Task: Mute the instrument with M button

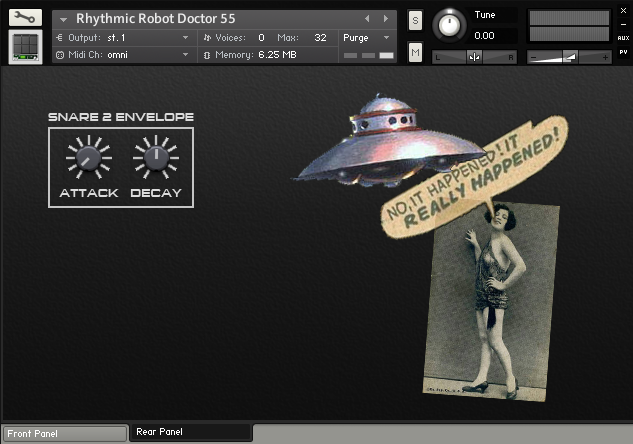Action: (415, 52)
